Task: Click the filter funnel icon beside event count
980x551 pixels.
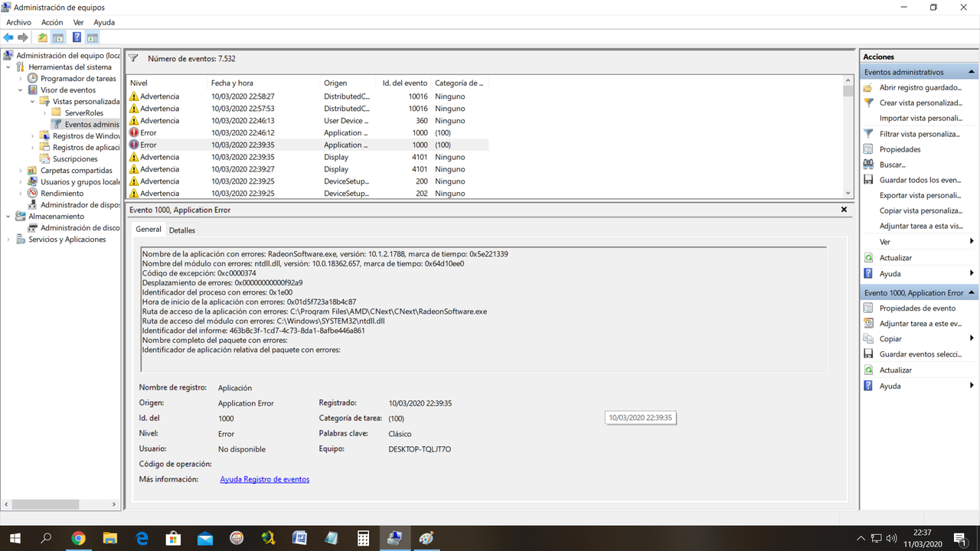Action: [x=134, y=58]
